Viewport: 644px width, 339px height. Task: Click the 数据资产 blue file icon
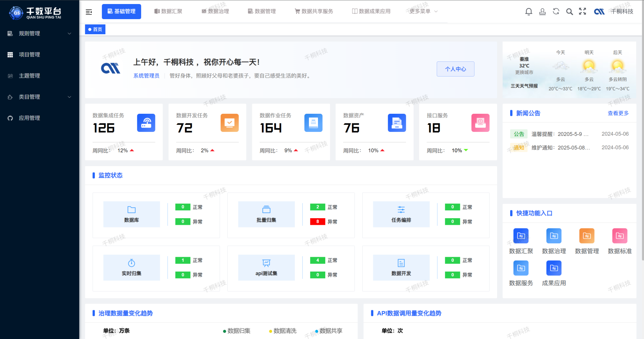click(397, 123)
